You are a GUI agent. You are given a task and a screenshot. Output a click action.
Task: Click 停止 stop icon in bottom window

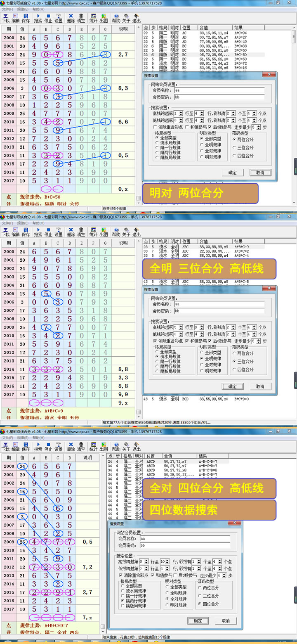pos(48,446)
